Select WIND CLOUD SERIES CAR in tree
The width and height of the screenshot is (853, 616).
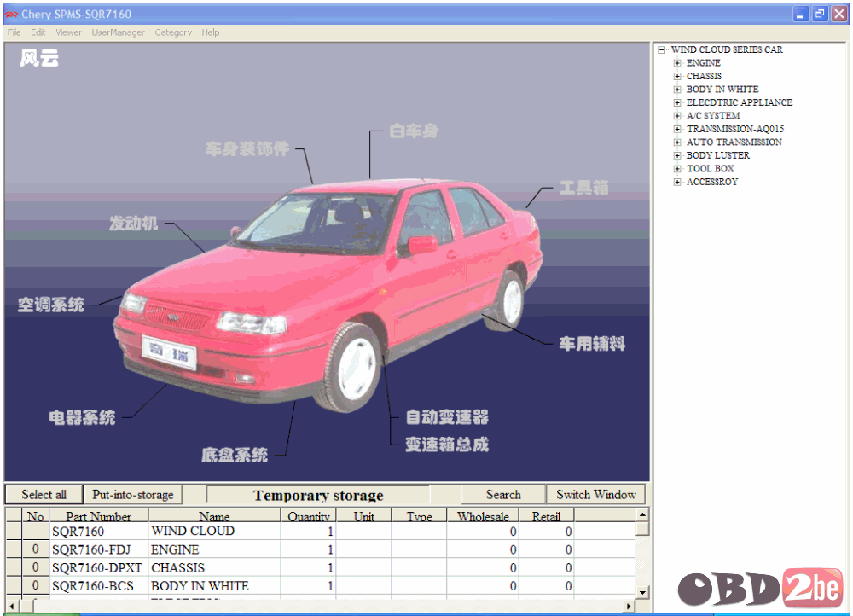coord(727,49)
